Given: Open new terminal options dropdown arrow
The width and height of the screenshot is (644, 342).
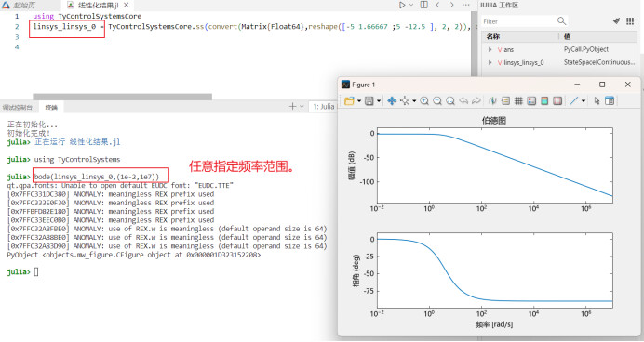Looking at the screenshot, I should 302,107.
